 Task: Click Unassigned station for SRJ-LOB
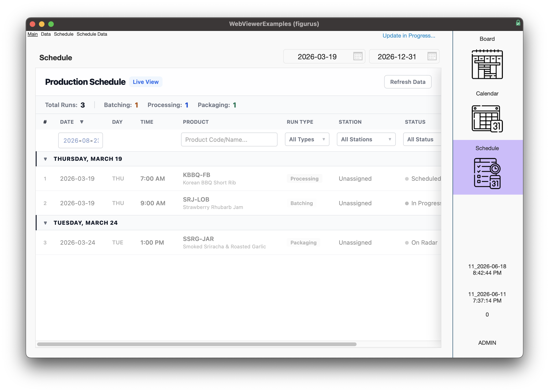(355, 203)
